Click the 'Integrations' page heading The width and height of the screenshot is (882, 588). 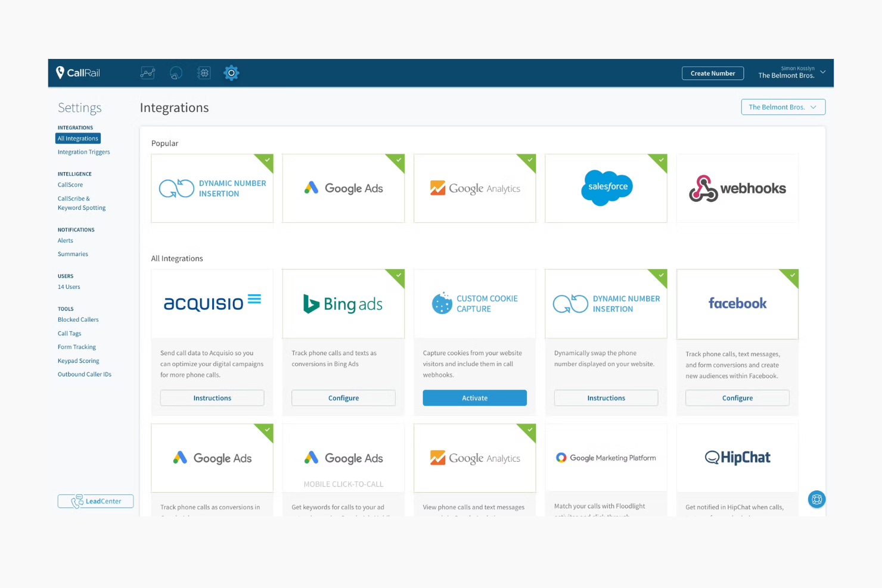pyautogui.click(x=174, y=107)
